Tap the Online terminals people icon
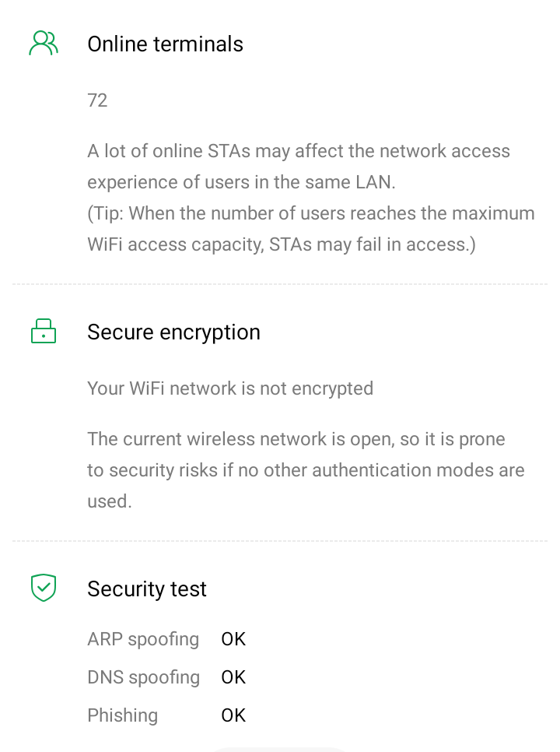The height and width of the screenshot is (752, 560). 44,44
